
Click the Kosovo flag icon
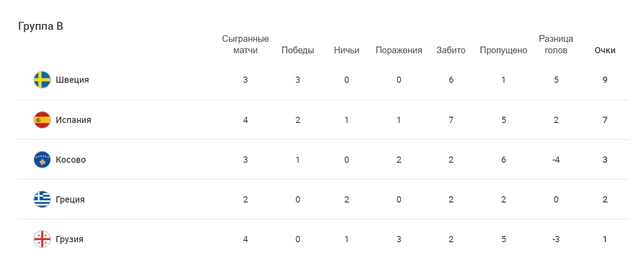pos(42,159)
